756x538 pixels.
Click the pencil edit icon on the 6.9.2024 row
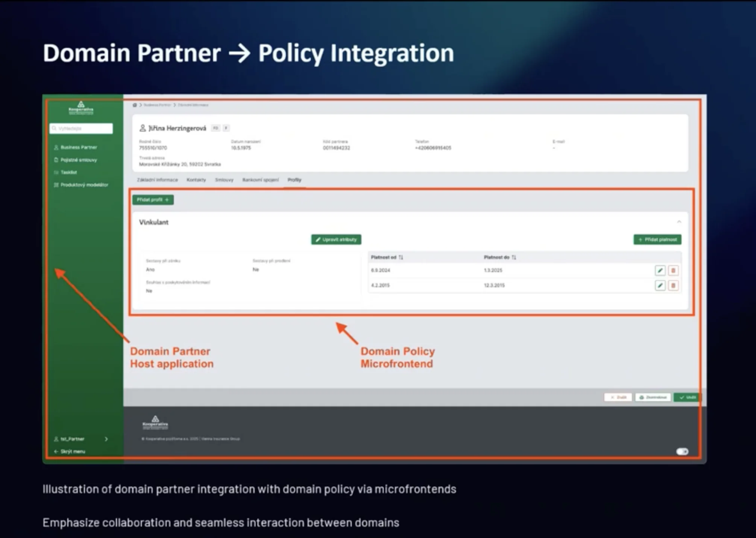point(660,270)
